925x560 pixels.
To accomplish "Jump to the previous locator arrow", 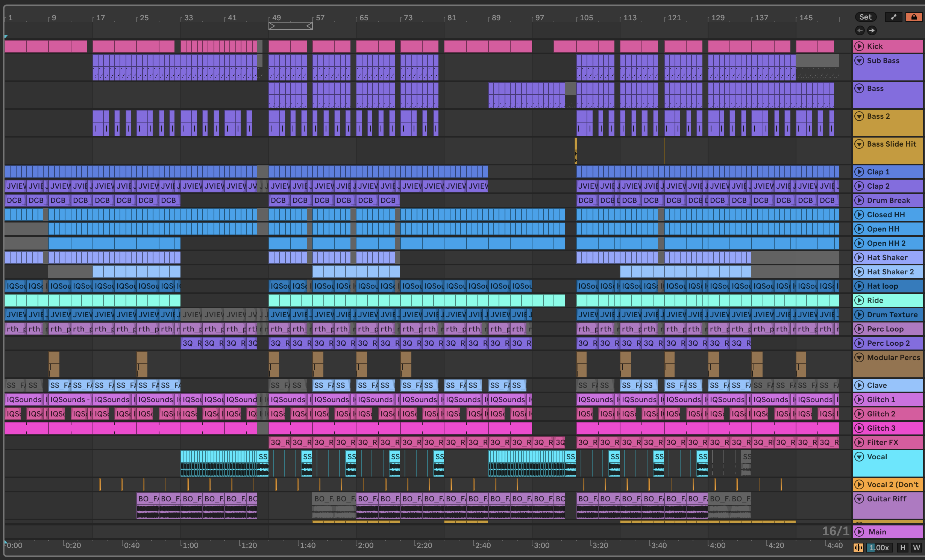I will 860,30.
